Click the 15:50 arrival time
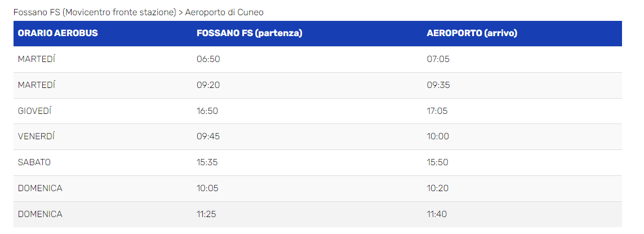The image size is (644, 234). [x=438, y=162]
